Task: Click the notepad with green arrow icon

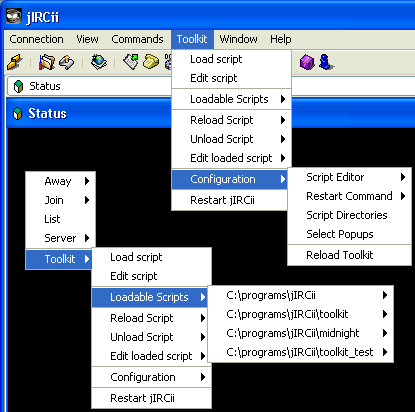Action: [131, 62]
